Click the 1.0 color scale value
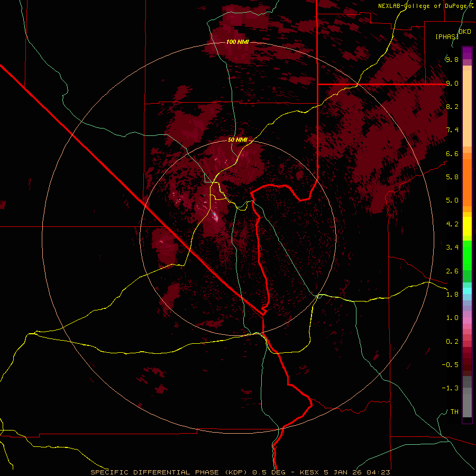The image size is (476, 476). click(452, 318)
